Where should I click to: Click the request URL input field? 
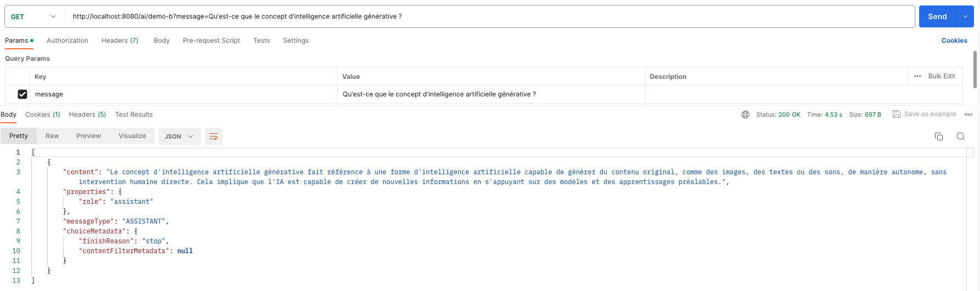[x=491, y=16]
